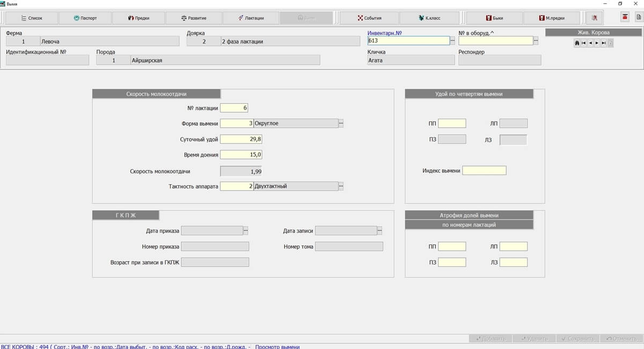The width and height of the screenshot is (644, 349).
Task: Open the М.предки section
Action: (x=551, y=18)
